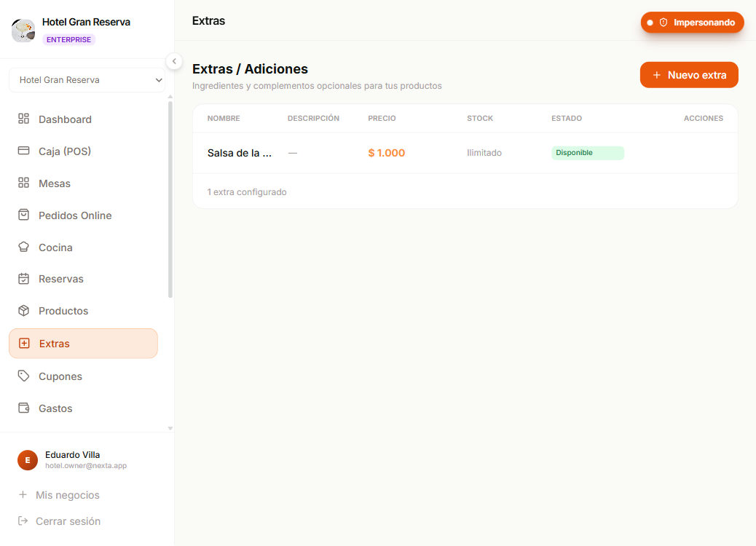
Task: Click the ESTADO column header
Action: click(567, 118)
